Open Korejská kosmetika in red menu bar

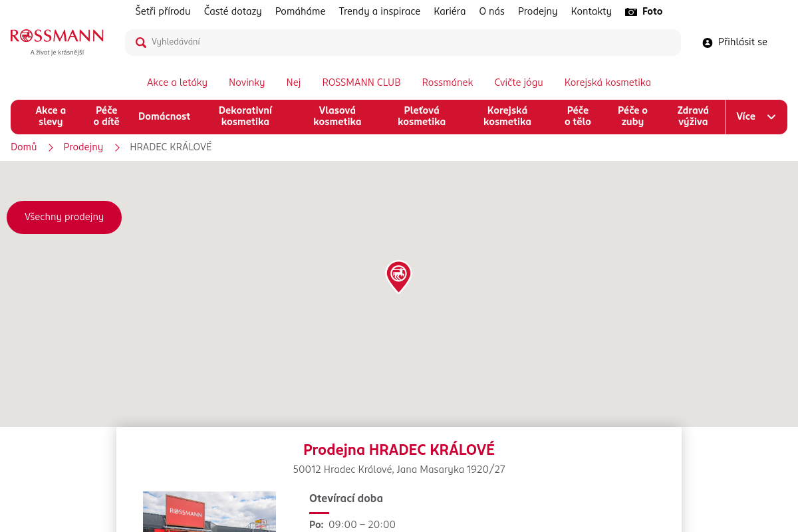click(x=507, y=116)
